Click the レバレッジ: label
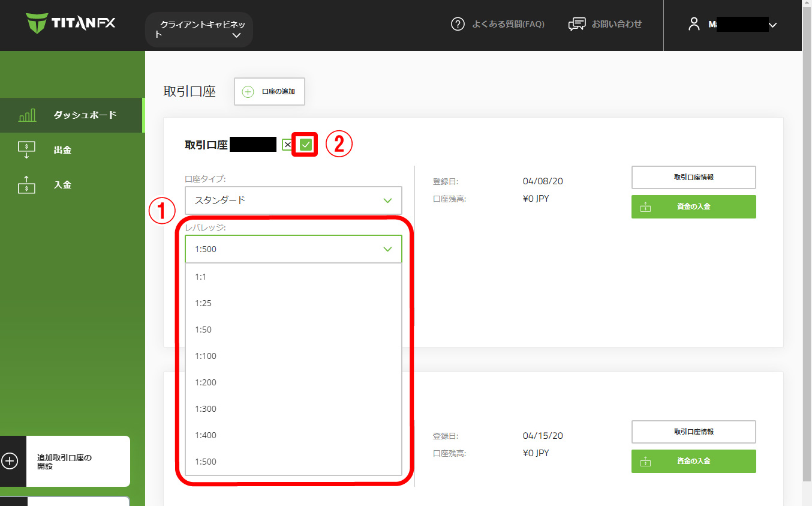Image resolution: width=812 pixels, height=506 pixels. click(x=205, y=228)
